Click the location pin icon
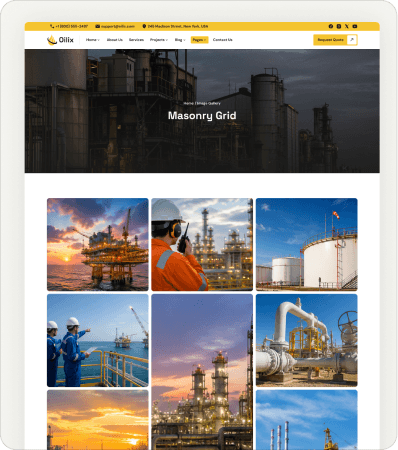 (144, 26)
